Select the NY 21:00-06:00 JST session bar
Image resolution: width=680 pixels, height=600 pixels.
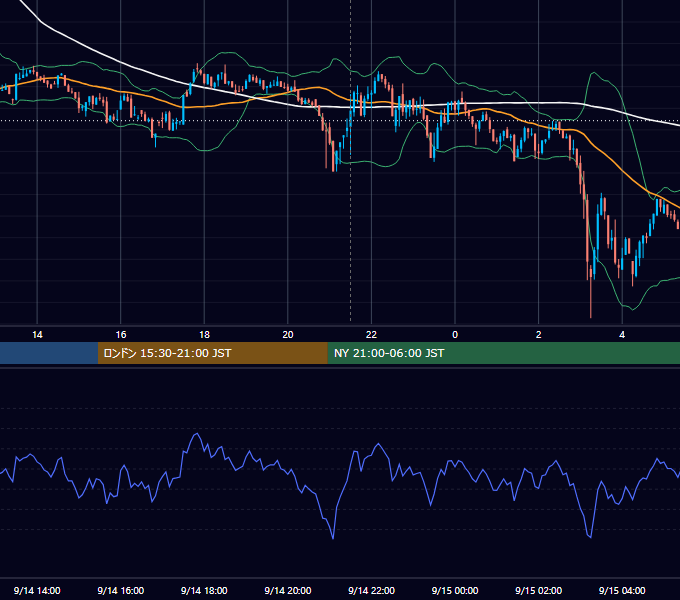(503, 353)
